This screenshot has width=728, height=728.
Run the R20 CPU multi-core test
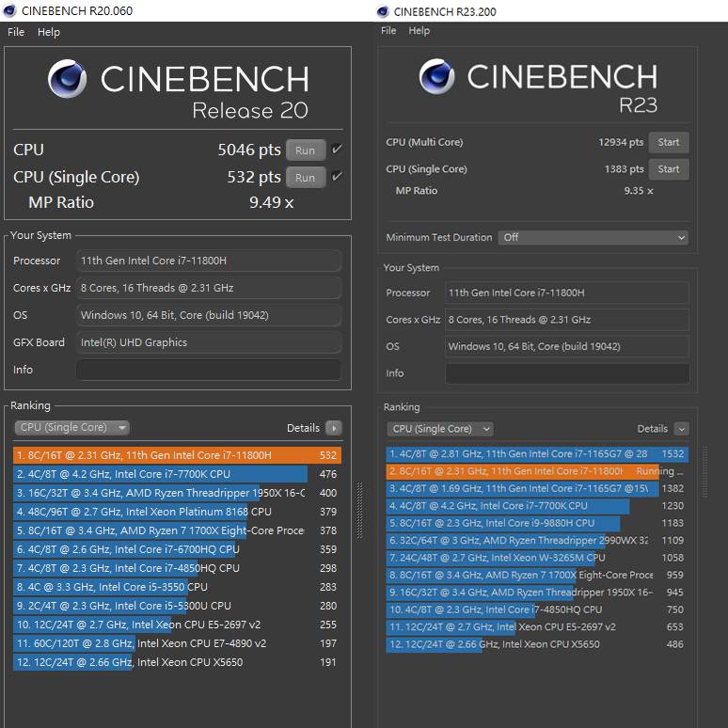click(x=306, y=150)
